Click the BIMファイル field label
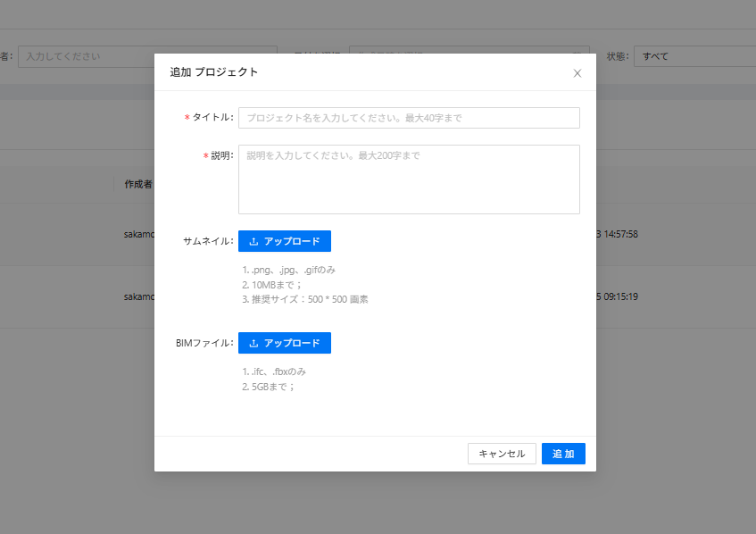The width and height of the screenshot is (756, 534). 205,343
